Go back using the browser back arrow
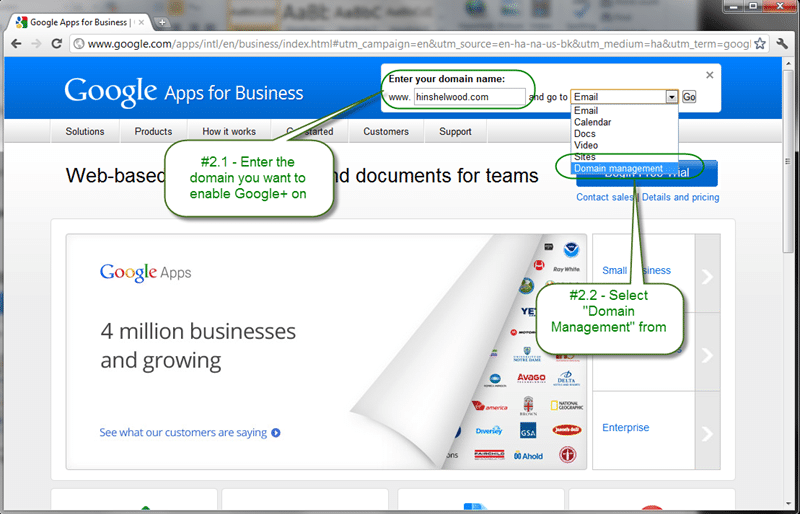This screenshot has height=514, width=800. pyautogui.click(x=16, y=44)
